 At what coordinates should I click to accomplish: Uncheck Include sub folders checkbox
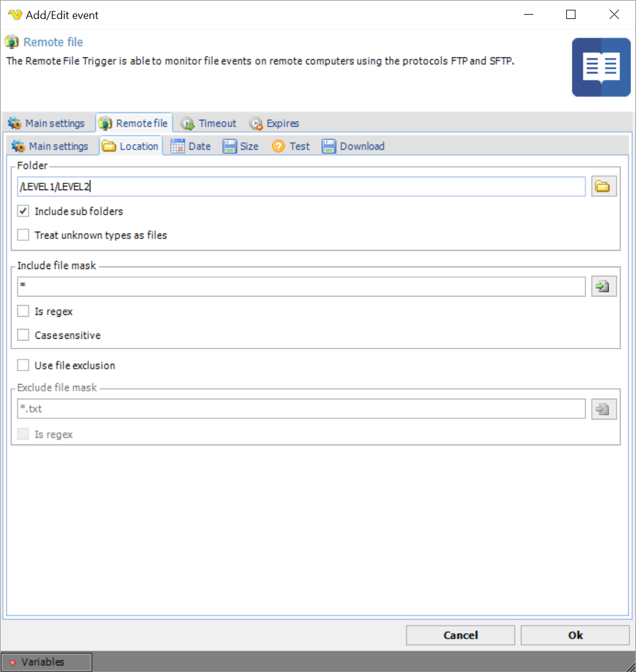point(23,212)
